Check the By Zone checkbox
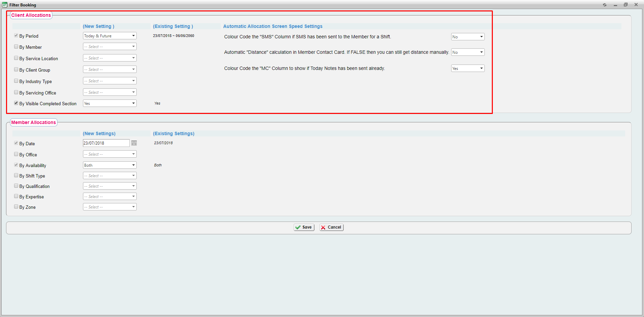This screenshot has width=644, height=317. 16,207
